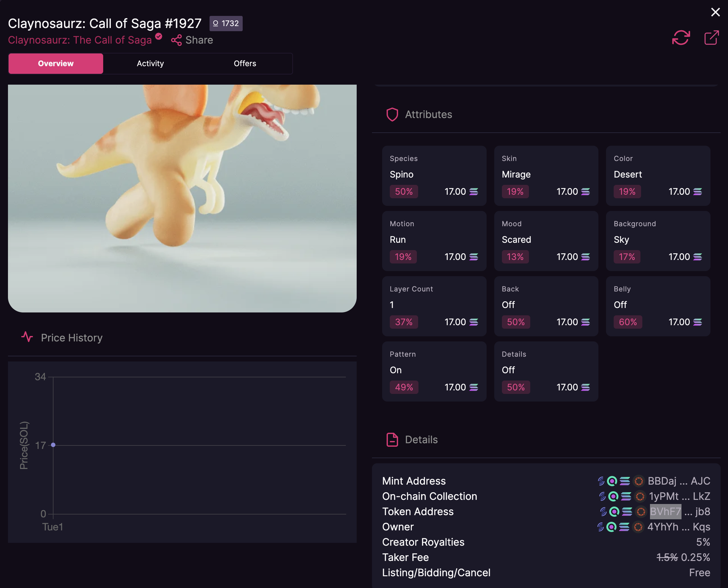
Task: Switch to the Offers tab
Action: point(245,64)
